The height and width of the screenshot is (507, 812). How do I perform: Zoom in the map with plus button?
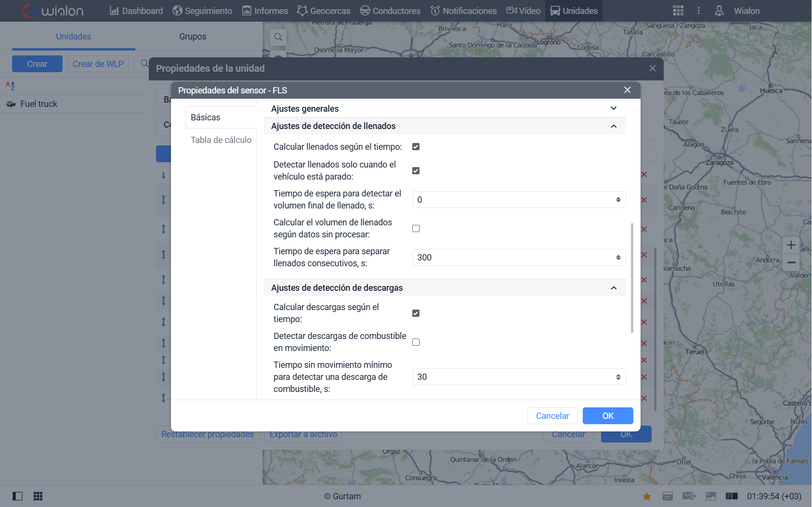791,245
